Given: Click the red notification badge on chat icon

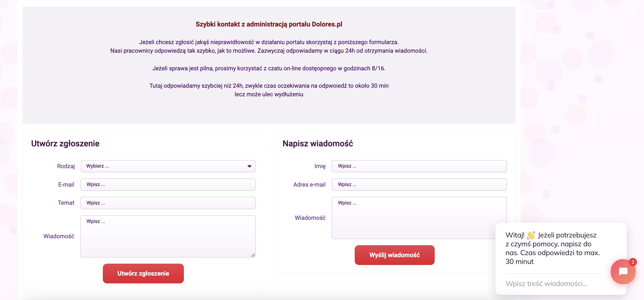Looking at the screenshot, I should click(633, 262).
